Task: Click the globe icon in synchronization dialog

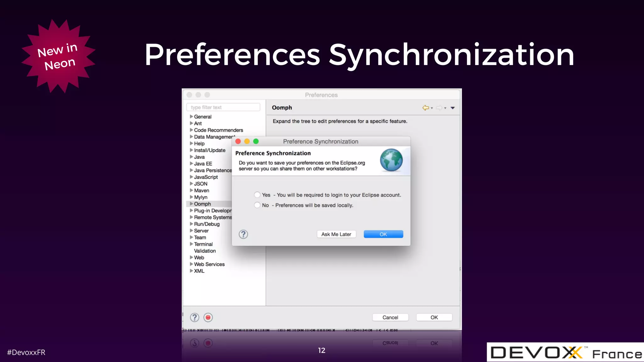Action: click(x=391, y=160)
